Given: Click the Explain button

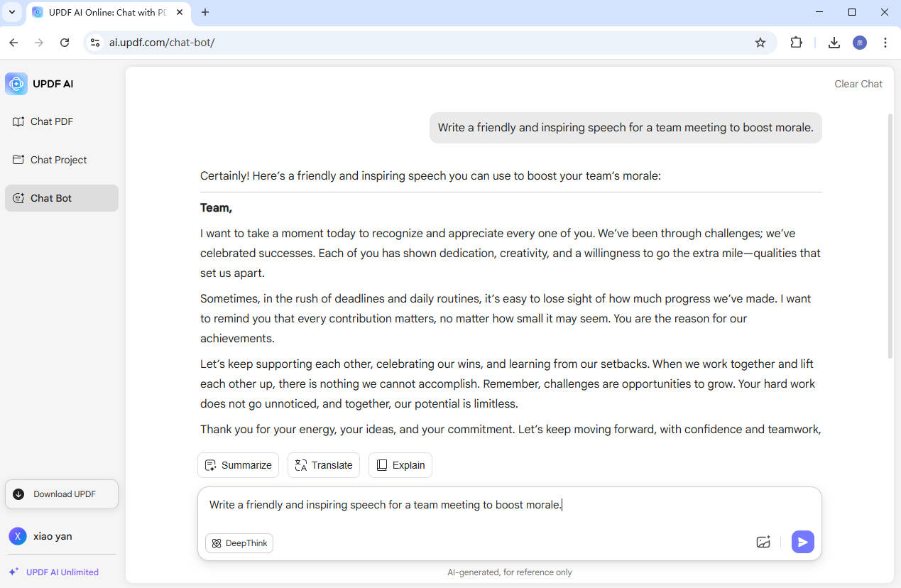Looking at the screenshot, I should [x=400, y=465].
